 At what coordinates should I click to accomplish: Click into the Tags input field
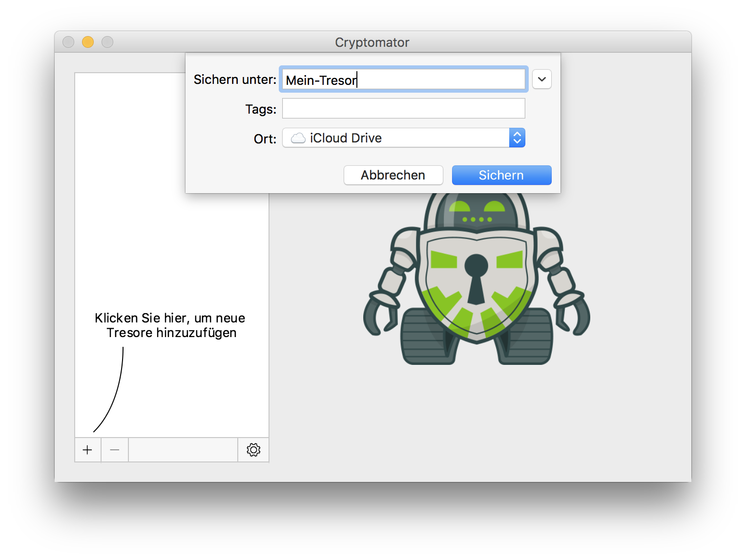404,108
